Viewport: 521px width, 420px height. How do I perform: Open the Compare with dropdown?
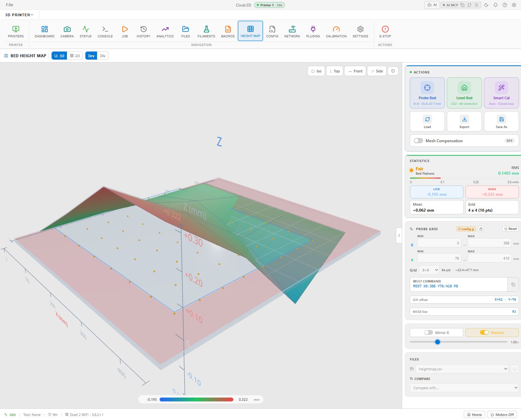[464, 388]
